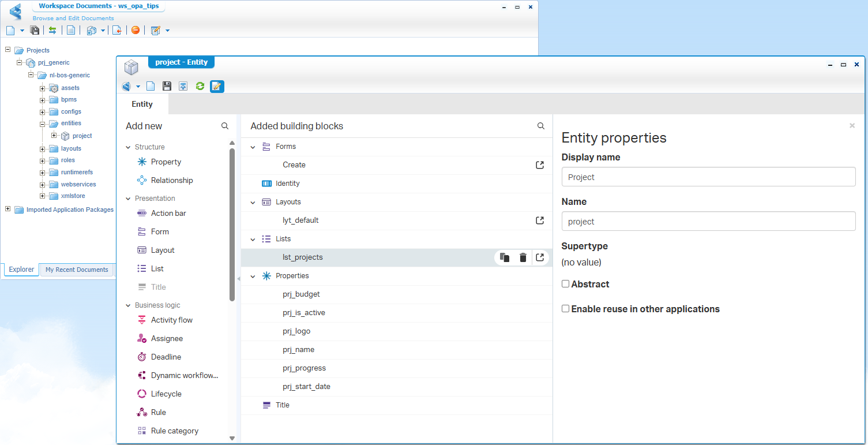Open the Create form in new window
Screen dimensions: 868x445
click(540, 165)
